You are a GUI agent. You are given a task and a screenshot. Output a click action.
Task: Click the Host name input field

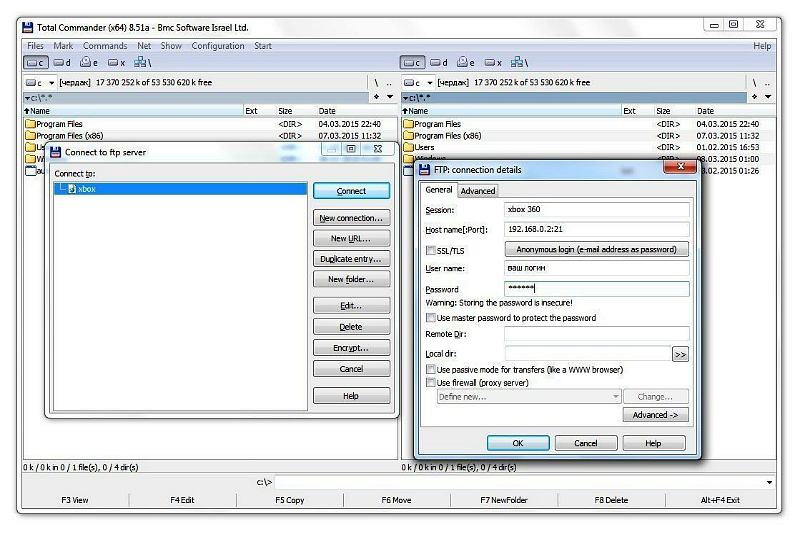pyautogui.click(x=597, y=229)
